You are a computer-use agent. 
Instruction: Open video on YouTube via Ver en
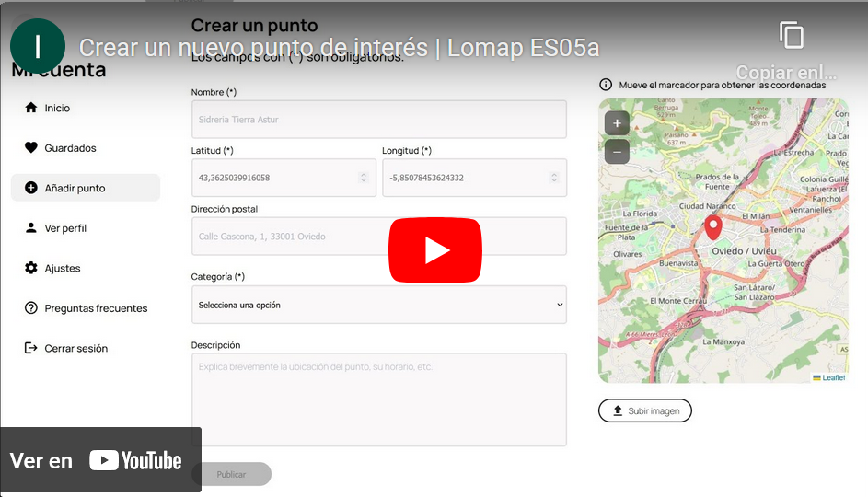(x=100, y=460)
